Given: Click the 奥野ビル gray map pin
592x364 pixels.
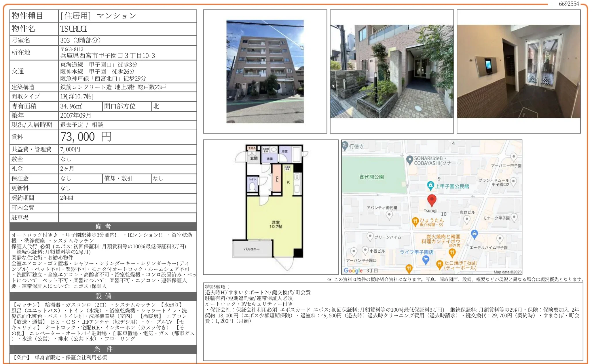Looking at the screenshot, I should pos(467,220).
